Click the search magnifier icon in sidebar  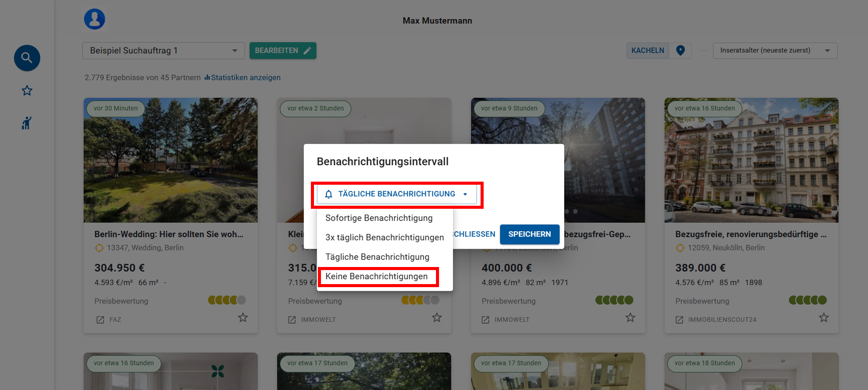pos(27,58)
